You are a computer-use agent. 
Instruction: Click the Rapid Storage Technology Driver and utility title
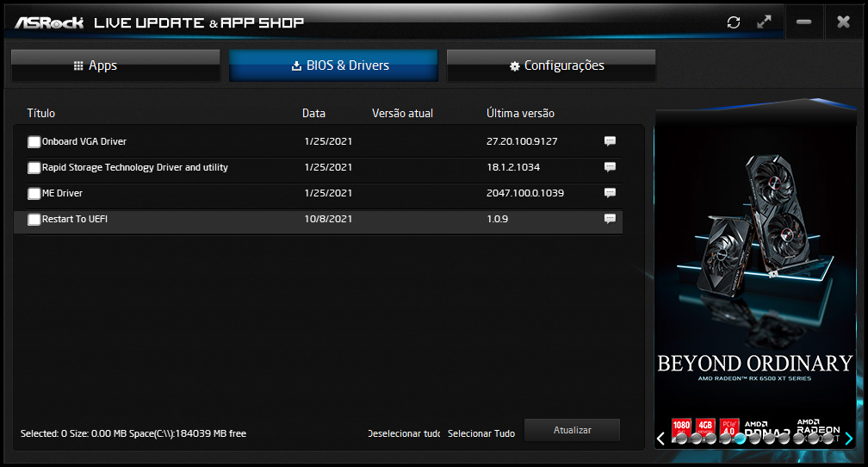[x=135, y=167]
